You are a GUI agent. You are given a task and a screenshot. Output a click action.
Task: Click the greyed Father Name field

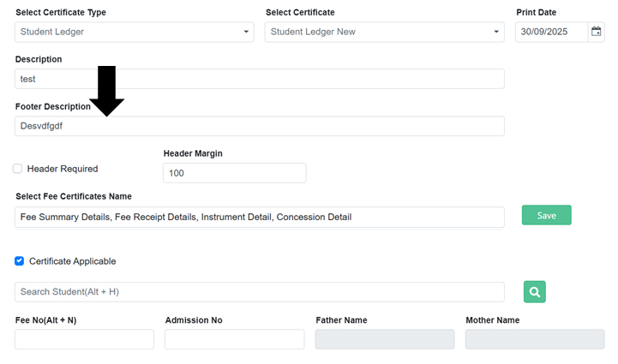tap(385, 339)
